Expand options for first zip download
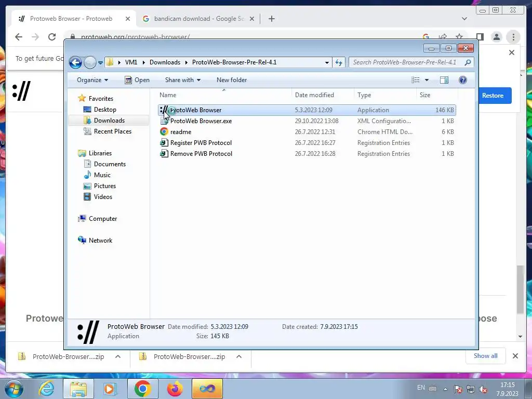This screenshot has width=532, height=399. pos(118,356)
